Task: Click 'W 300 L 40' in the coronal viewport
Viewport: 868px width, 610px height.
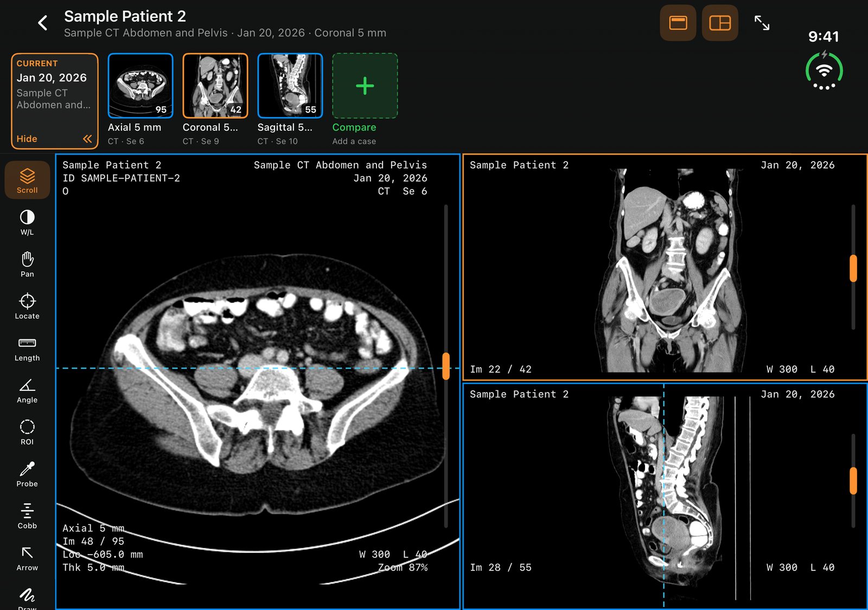Action: pyautogui.click(x=800, y=369)
